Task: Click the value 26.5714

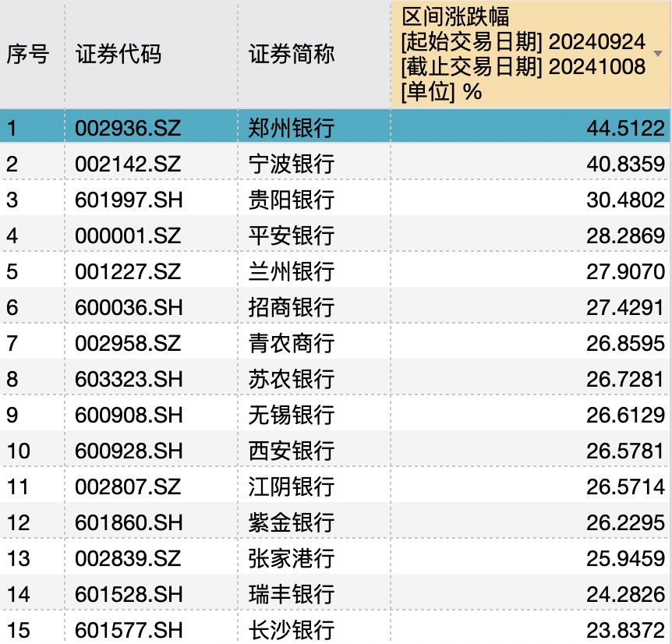Action: point(625,487)
